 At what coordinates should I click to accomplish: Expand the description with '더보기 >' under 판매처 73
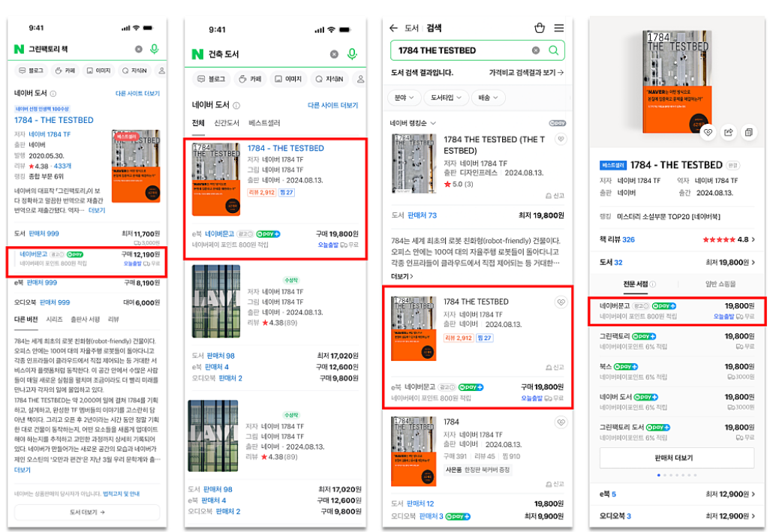402,276
